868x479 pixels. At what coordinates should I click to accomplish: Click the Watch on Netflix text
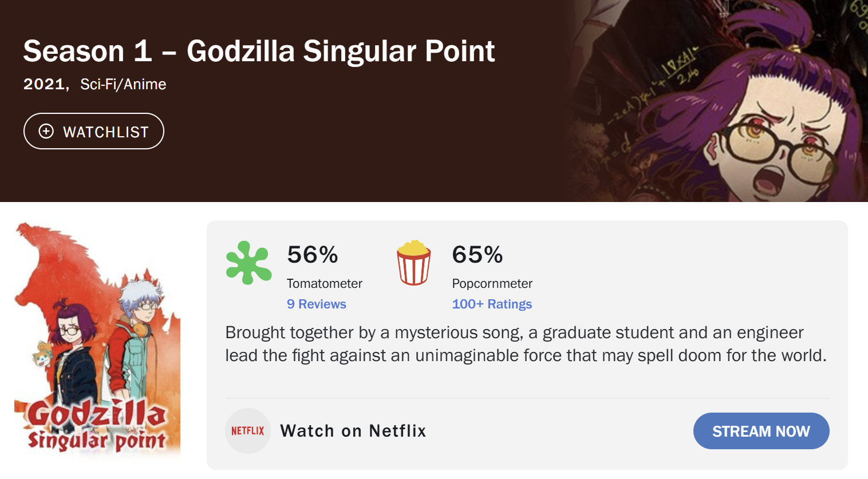click(x=353, y=431)
